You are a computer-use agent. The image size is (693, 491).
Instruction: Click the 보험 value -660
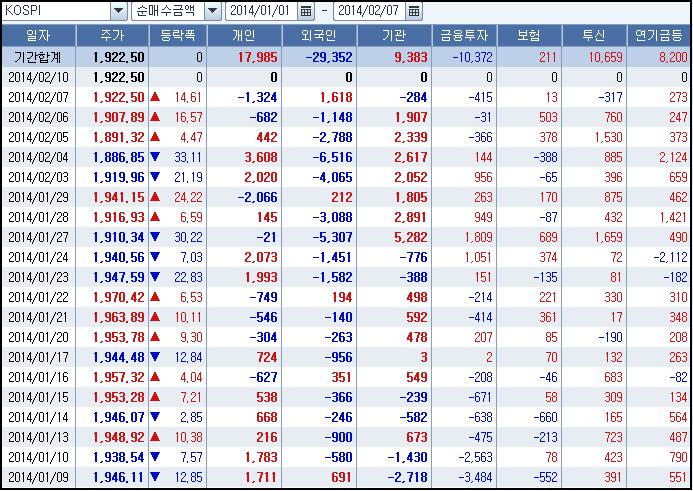pos(545,418)
